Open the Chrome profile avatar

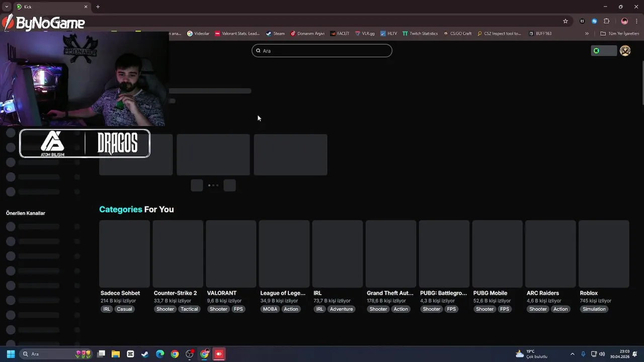click(624, 21)
